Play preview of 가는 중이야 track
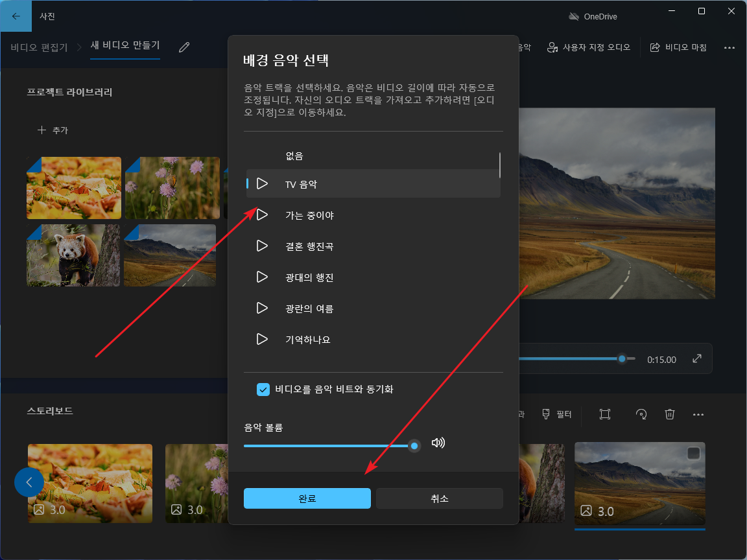Viewport: 747px width, 560px height. pos(262,215)
